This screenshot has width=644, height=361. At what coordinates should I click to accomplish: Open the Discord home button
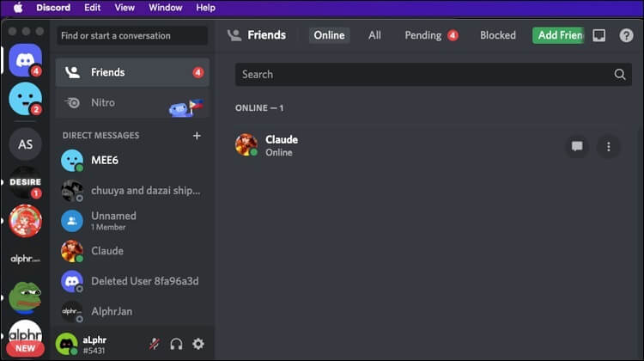point(26,60)
